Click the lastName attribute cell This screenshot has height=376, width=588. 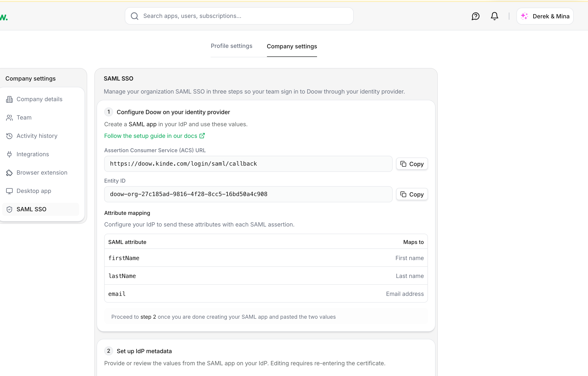(x=122, y=276)
